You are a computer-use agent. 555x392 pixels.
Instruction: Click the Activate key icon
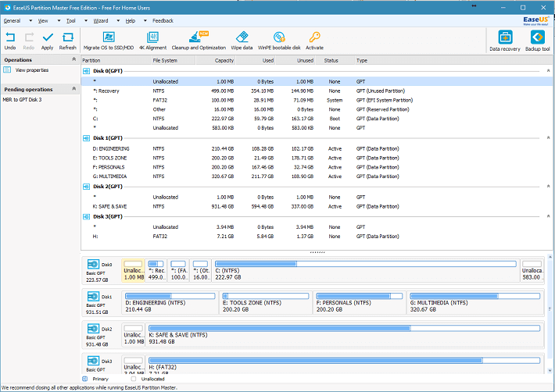click(x=314, y=37)
